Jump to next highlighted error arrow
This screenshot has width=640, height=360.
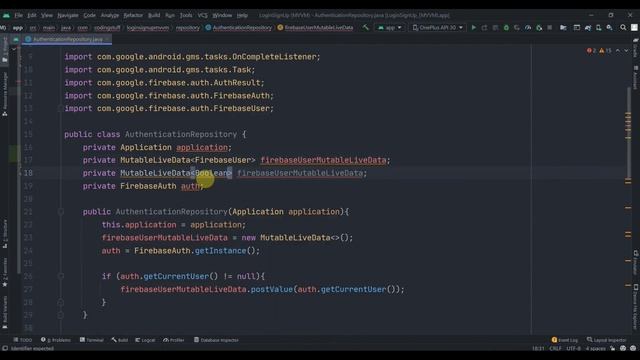(626, 51)
